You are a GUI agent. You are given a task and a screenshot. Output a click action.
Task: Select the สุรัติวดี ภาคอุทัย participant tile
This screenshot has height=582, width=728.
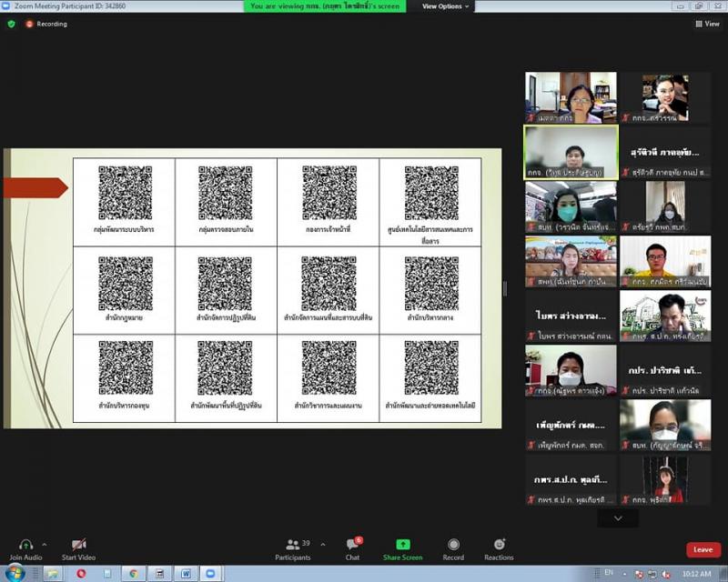(x=665, y=152)
